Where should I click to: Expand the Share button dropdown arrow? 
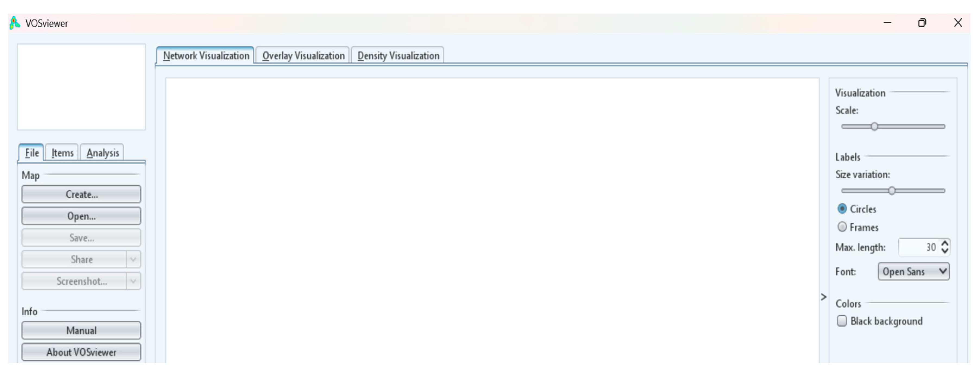point(133,259)
